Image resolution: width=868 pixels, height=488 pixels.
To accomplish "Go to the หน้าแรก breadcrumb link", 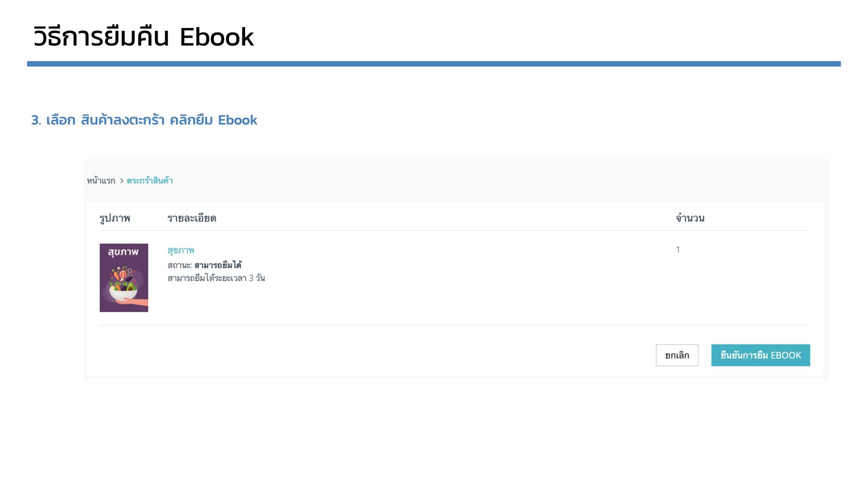I will click(x=101, y=180).
